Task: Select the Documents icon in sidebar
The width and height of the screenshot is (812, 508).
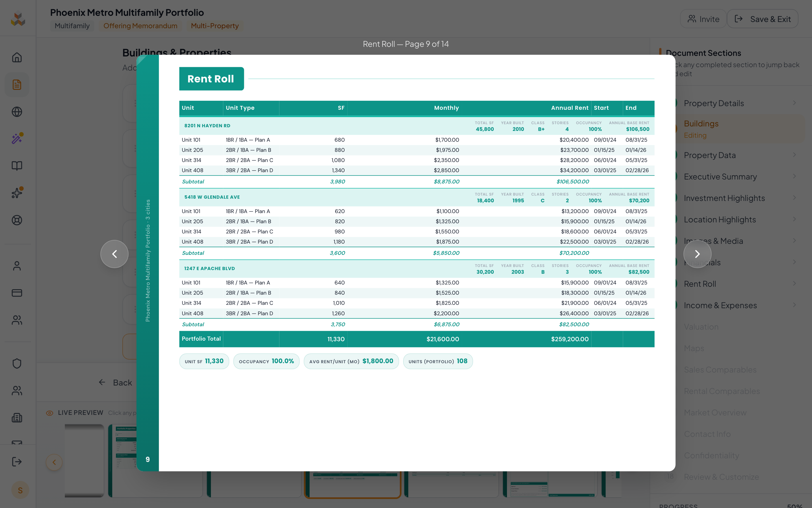Action: pos(17,85)
